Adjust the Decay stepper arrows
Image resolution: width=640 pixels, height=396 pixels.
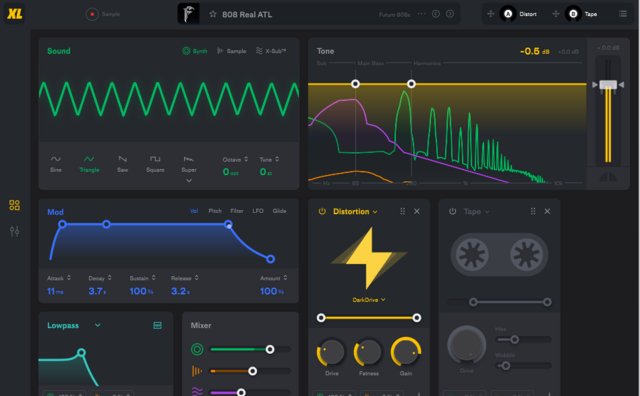(x=109, y=278)
